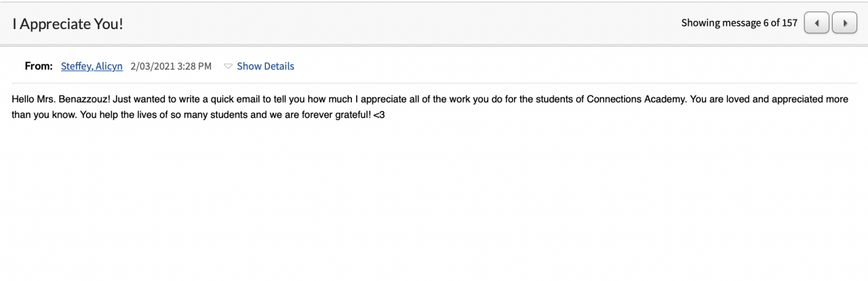Click "Hello Mrs. Benazzouz!" greeting in message

pyautogui.click(x=61, y=99)
